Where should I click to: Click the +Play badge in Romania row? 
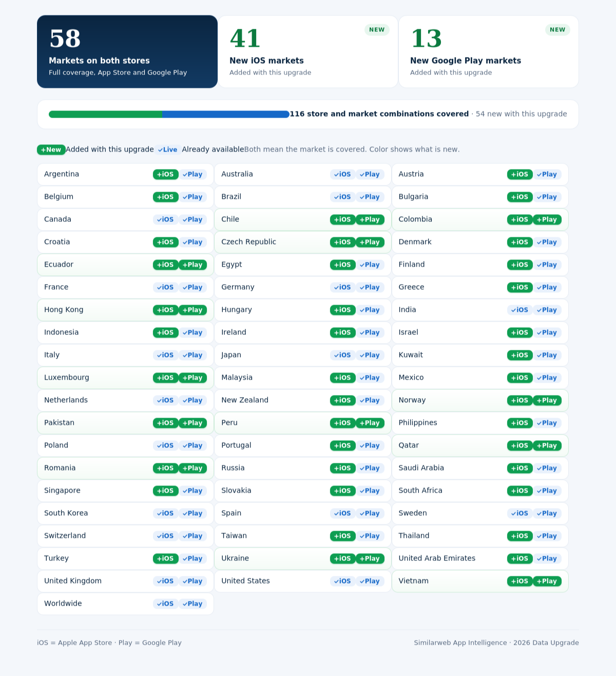[x=192, y=468]
